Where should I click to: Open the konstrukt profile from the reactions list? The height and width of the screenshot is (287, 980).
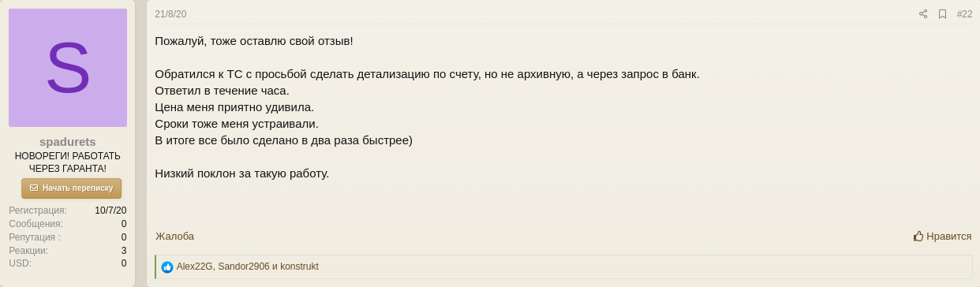[299, 266]
